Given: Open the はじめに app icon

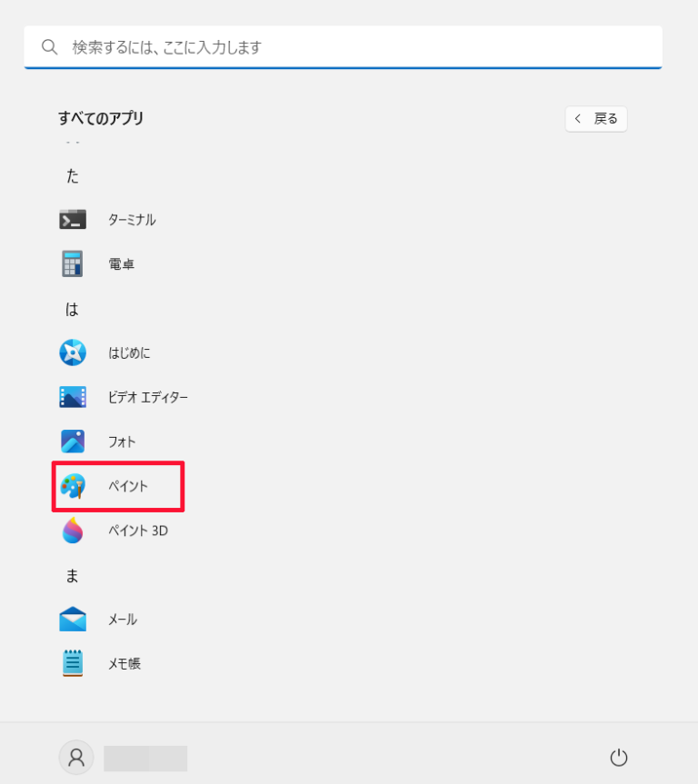Looking at the screenshot, I should [73, 352].
